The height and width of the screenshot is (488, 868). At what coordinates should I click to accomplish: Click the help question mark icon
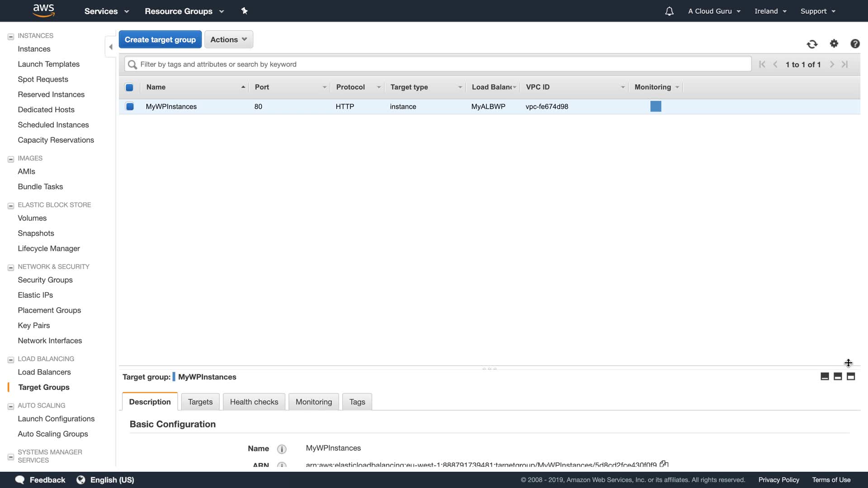(854, 44)
